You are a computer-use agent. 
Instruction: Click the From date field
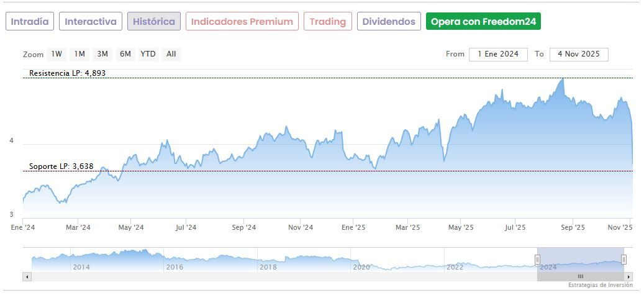click(x=498, y=54)
